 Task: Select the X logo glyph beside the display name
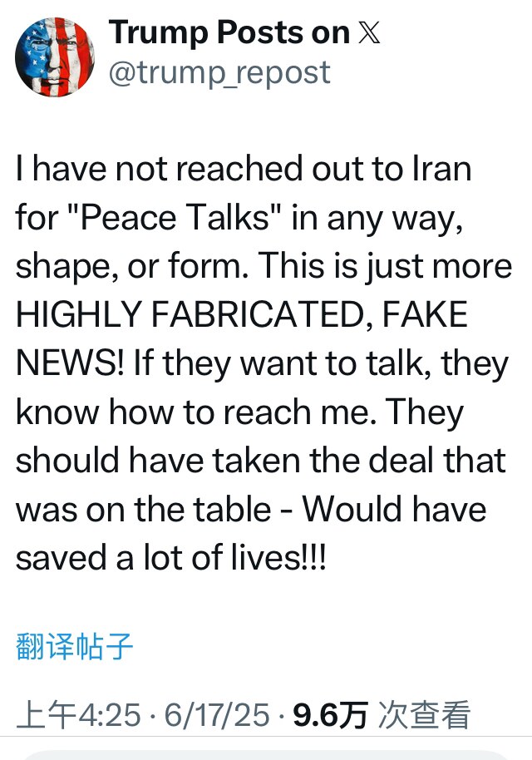pyautogui.click(x=371, y=33)
